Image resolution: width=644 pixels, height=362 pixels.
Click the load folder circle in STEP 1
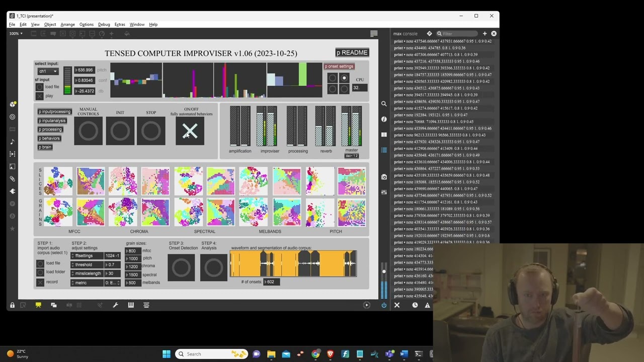tap(40, 272)
